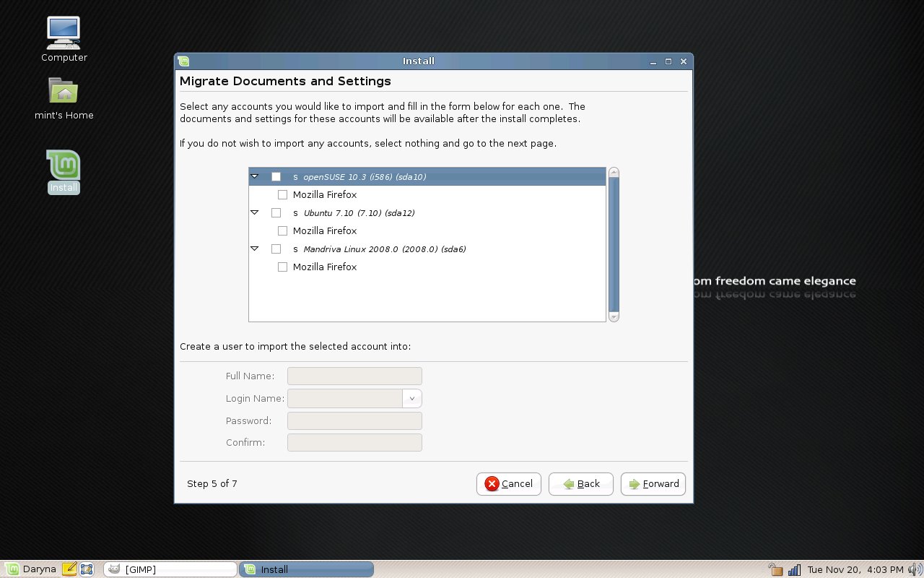
Task: Check Mozilla Firefox under openSUSE 10.3
Action: coord(282,195)
